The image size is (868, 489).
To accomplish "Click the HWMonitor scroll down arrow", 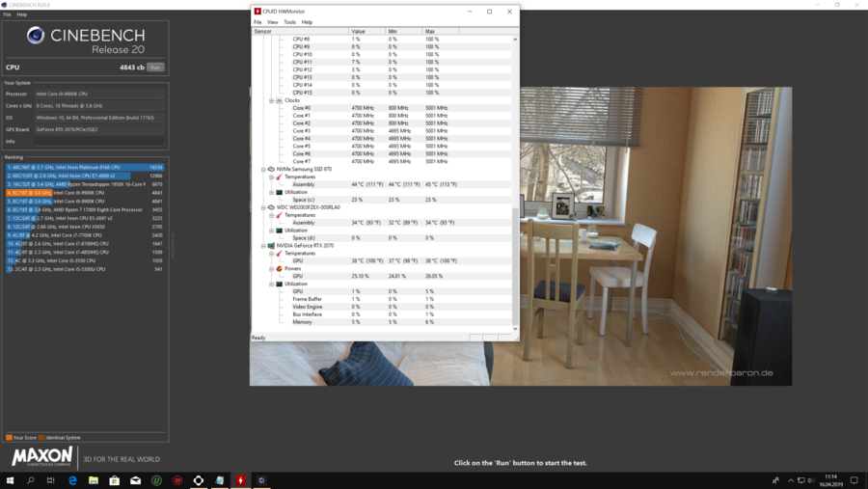I will pyautogui.click(x=515, y=329).
